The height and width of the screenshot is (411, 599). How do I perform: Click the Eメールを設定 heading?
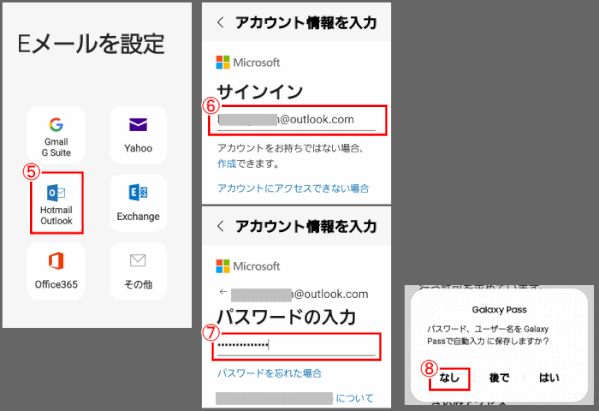tap(91, 43)
